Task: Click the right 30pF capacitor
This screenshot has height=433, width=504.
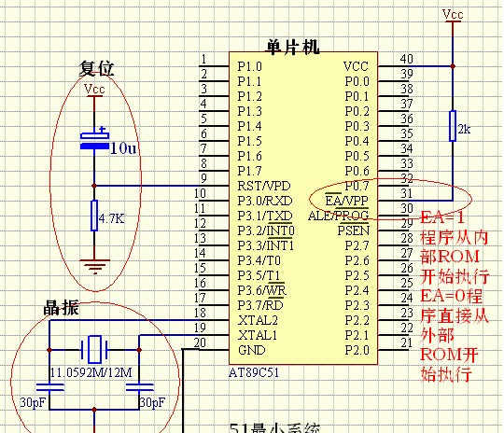Action: 139,387
